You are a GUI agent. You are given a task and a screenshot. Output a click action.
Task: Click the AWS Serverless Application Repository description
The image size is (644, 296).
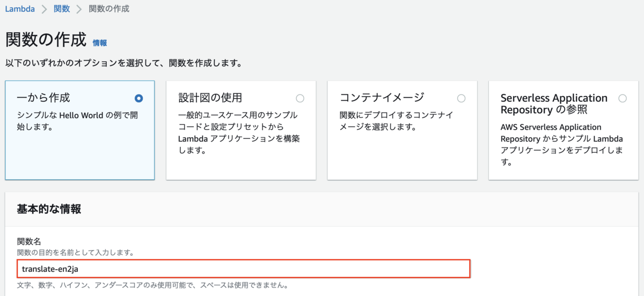(561, 145)
